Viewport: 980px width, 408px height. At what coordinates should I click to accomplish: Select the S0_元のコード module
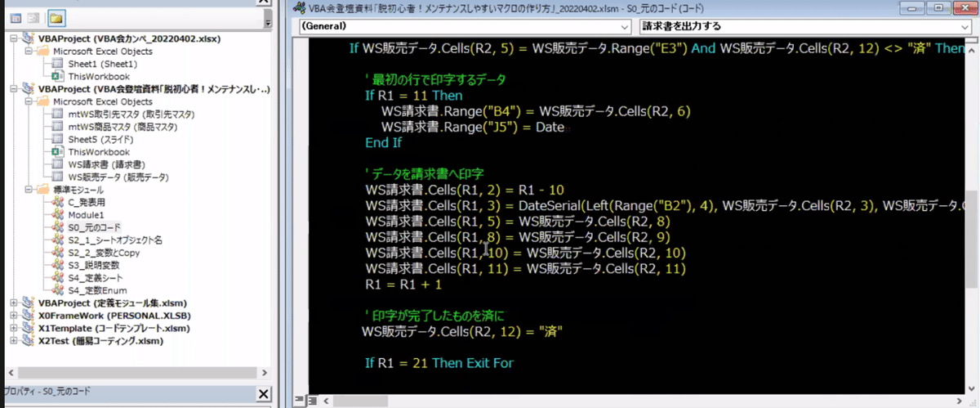point(95,226)
